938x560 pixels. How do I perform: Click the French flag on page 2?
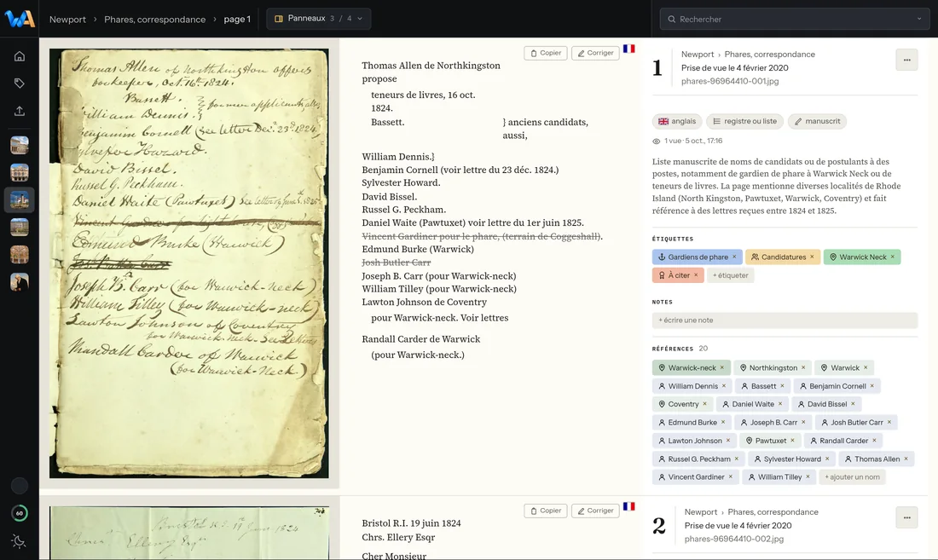click(x=628, y=507)
